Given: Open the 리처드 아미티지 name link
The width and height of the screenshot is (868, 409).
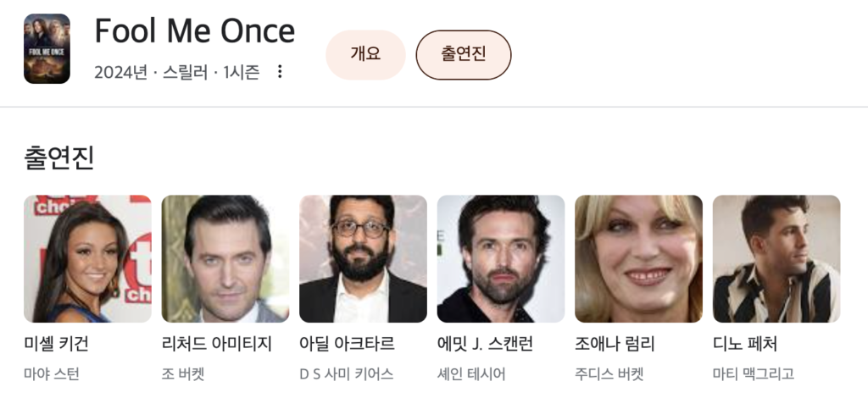Looking at the screenshot, I should [x=216, y=344].
